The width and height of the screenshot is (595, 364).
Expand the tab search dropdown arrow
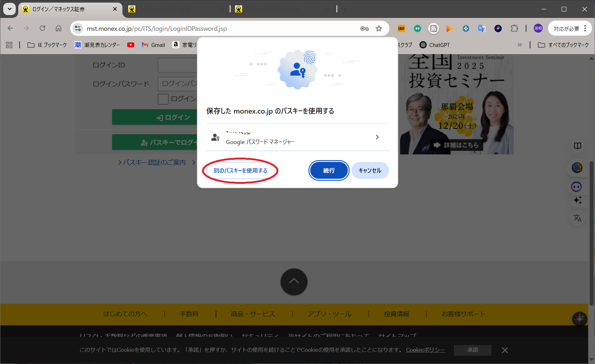point(9,9)
